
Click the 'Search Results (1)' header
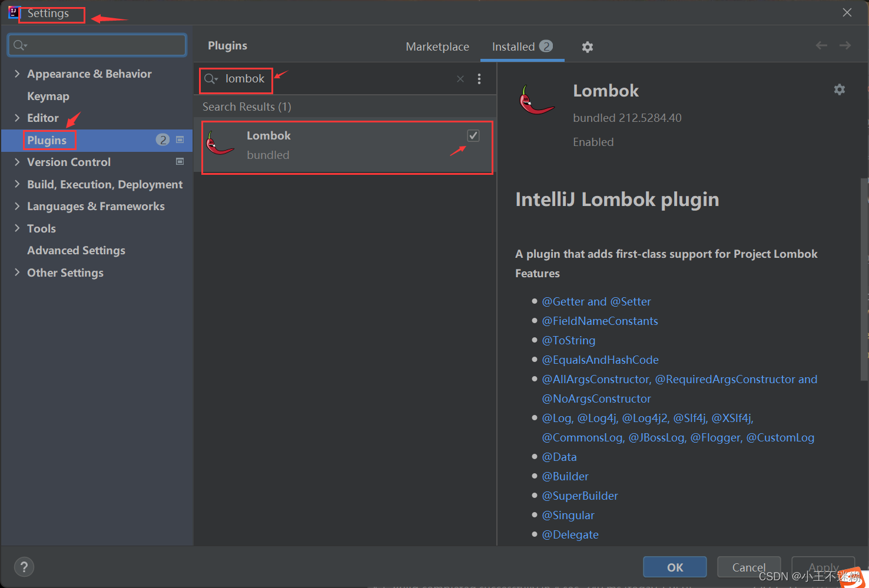click(247, 107)
